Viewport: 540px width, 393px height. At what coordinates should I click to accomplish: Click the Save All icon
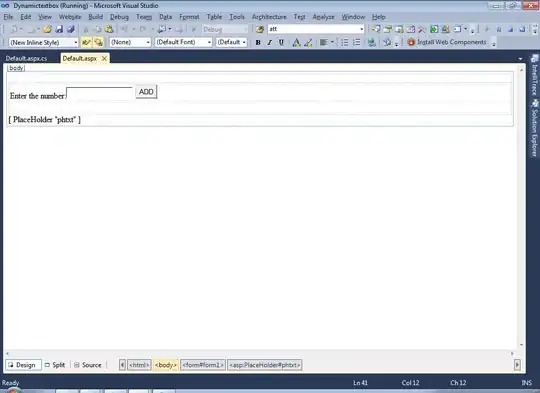(71, 29)
